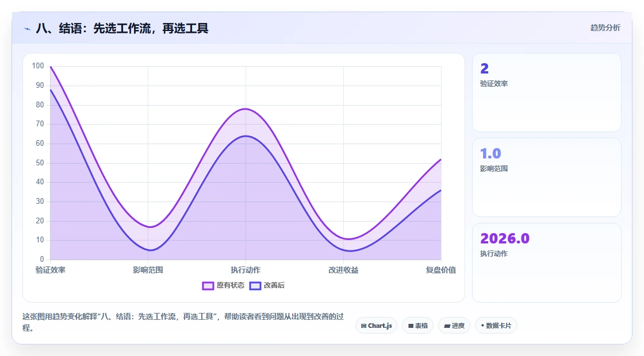Viewport: 644px width, 356px height.
Task: Open the 执行动作 data card
Action: [x=547, y=262]
